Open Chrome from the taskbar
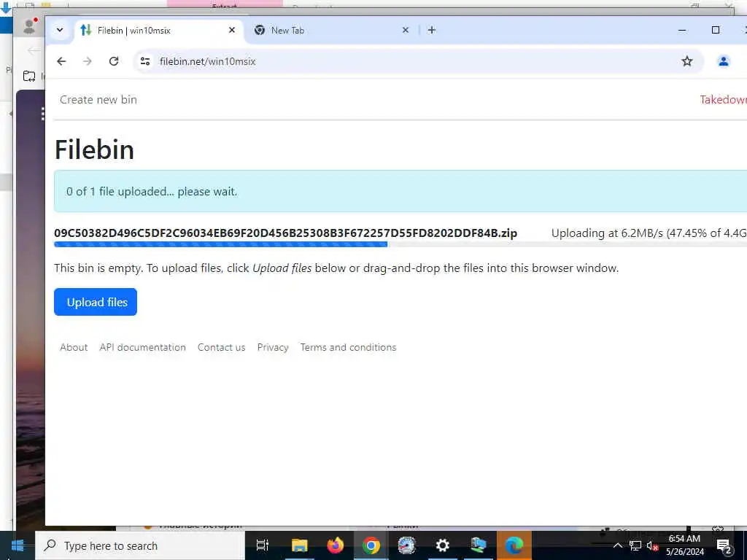 pos(371,545)
